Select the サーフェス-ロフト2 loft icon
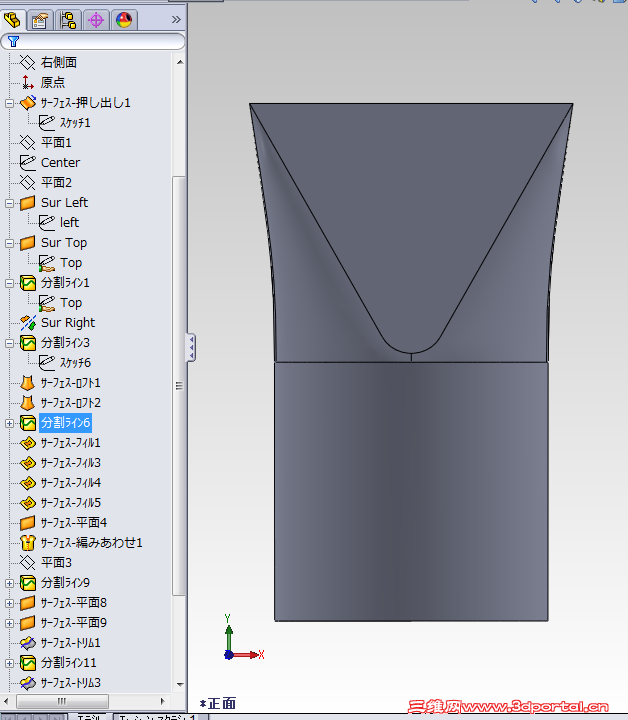The width and height of the screenshot is (628, 720). [x=28, y=403]
